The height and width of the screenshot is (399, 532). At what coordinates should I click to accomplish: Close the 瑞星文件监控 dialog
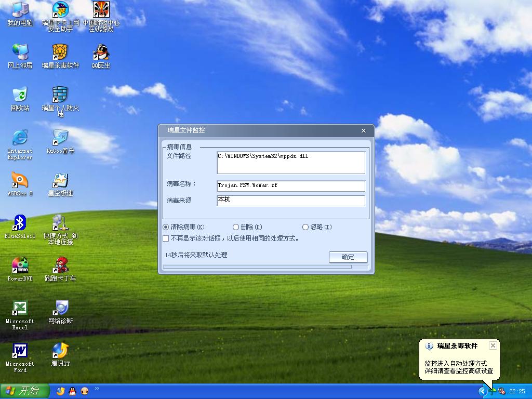pyautogui.click(x=364, y=130)
